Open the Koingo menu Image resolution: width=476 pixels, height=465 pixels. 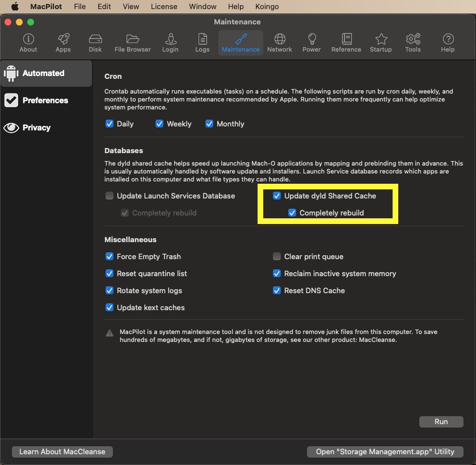pyautogui.click(x=267, y=6)
